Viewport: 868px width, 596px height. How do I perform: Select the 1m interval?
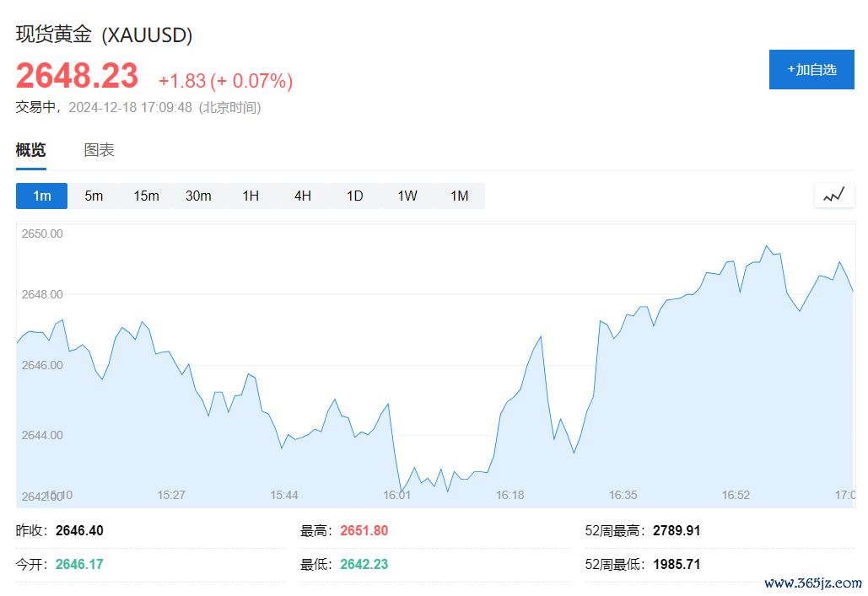point(42,196)
